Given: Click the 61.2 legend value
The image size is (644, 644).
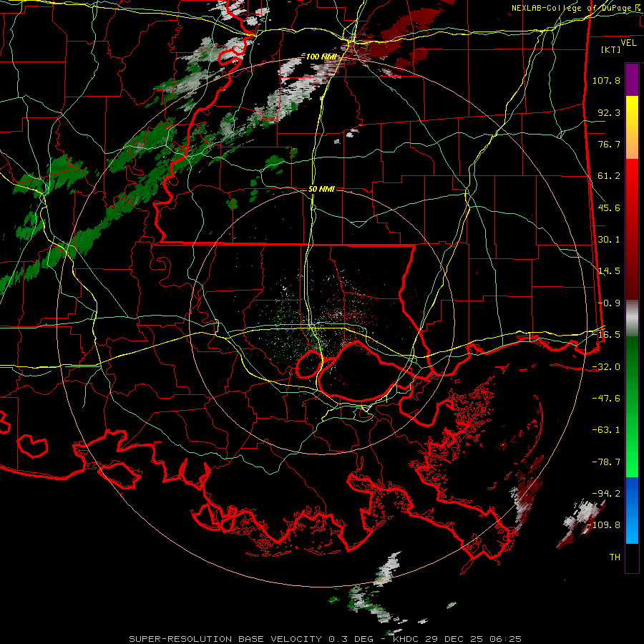Looking at the screenshot, I should (609, 176).
